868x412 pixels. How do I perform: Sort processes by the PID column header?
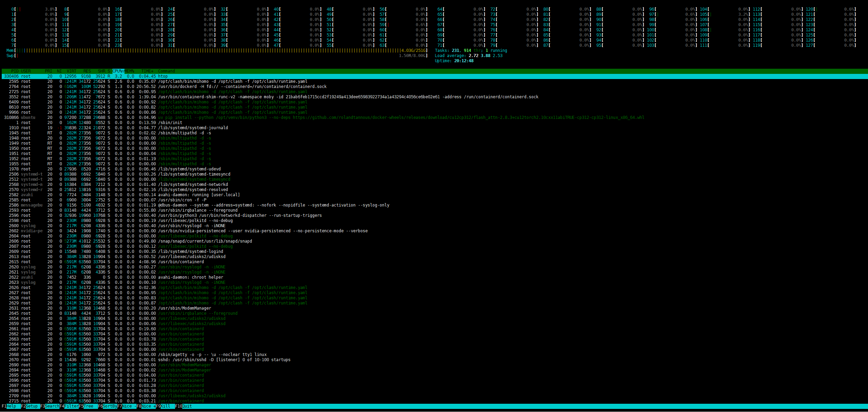(15, 71)
